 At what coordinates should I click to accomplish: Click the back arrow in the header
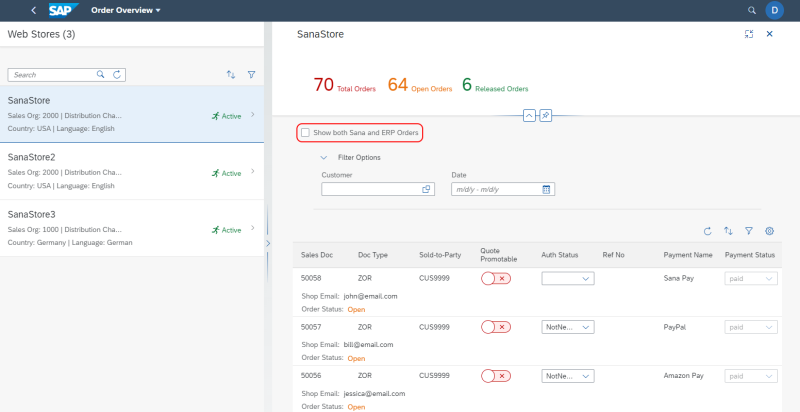pos(33,10)
